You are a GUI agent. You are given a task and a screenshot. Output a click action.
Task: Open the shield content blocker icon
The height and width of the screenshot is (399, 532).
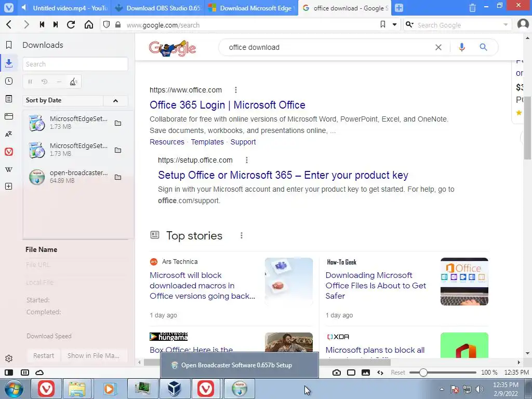click(x=107, y=24)
